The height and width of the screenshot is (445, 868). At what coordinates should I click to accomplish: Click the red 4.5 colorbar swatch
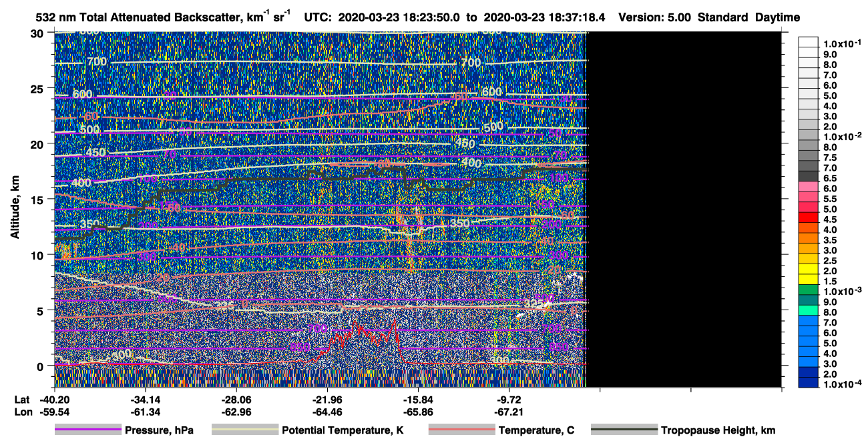tap(809, 219)
